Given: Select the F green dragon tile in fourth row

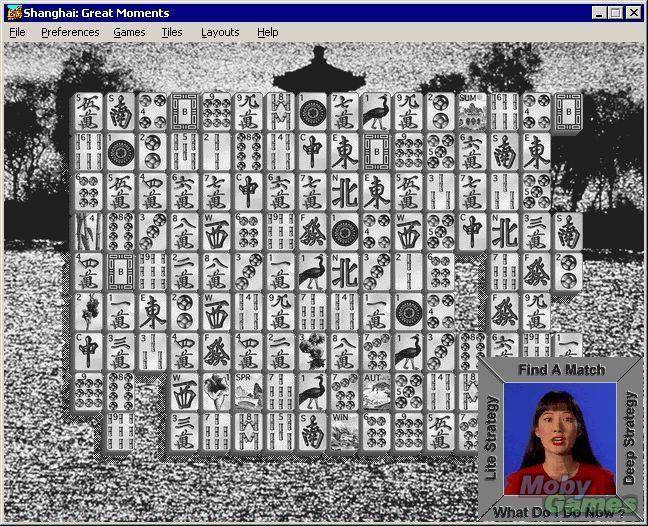Looking at the screenshot, I should (x=312, y=231).
